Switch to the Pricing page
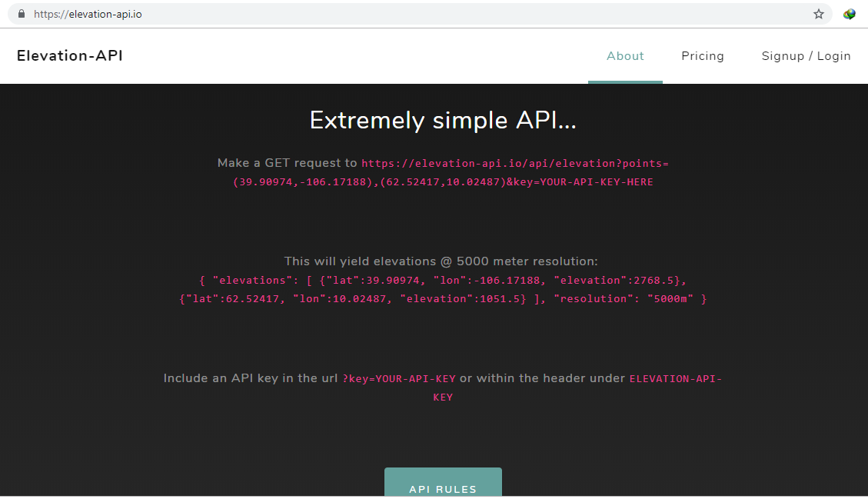This screenshot has width=868, height=499. 702,55
